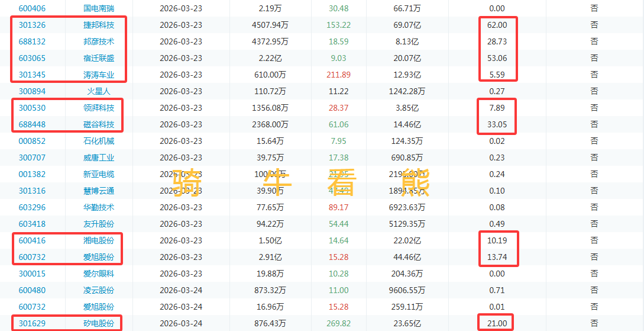Open the 磁谷科技 stock name link
The height and width of the screenshot is (331, 644).
coord(99,124)
